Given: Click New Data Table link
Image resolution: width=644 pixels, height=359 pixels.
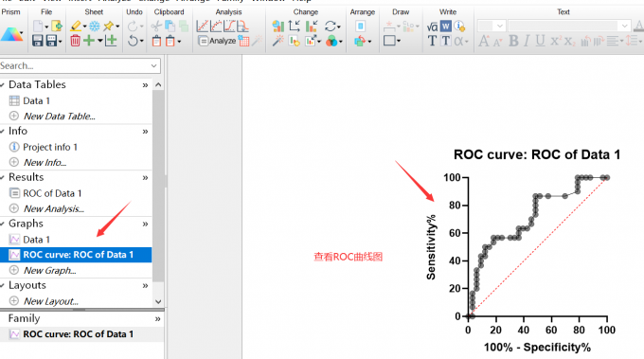Looking at the screenshot, I should (59, 117).
